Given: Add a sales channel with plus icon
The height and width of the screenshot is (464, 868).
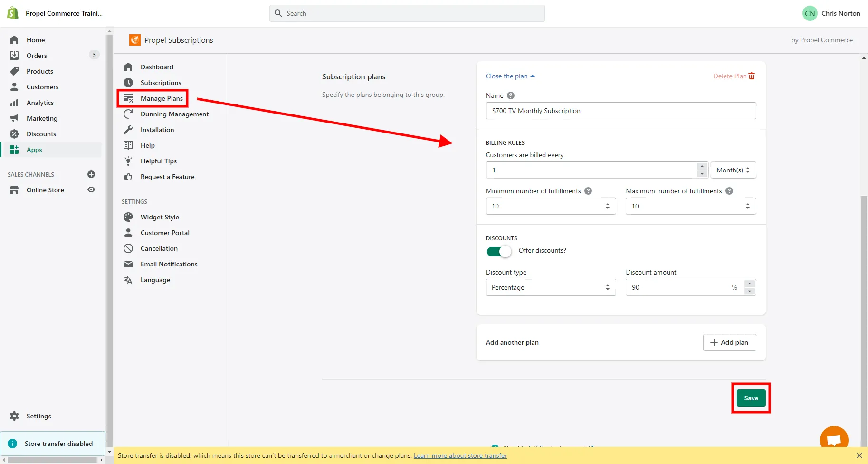Looking at the screenshot, I should coord(91,174).
